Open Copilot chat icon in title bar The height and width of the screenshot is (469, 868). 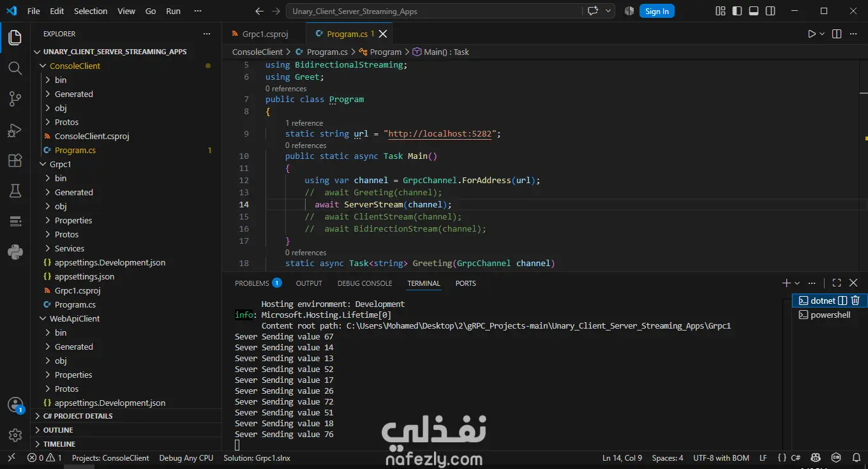click(593, 11)
